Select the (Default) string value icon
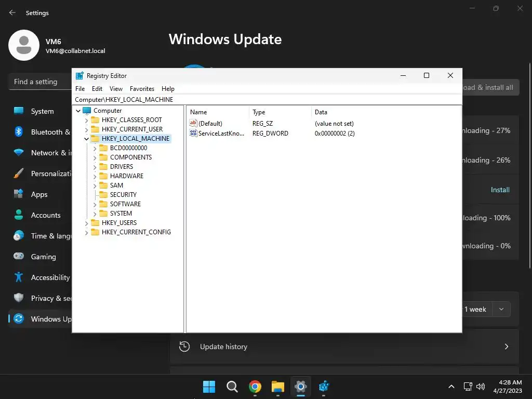Image resolution: width=532 pixels, height=399 pixels. 193,123
